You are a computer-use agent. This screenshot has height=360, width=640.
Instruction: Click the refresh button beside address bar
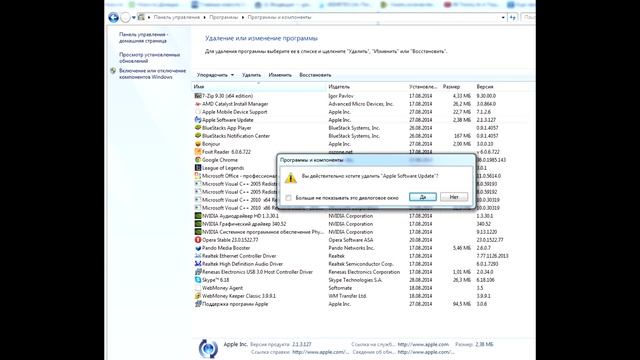[x=513, y=18]
